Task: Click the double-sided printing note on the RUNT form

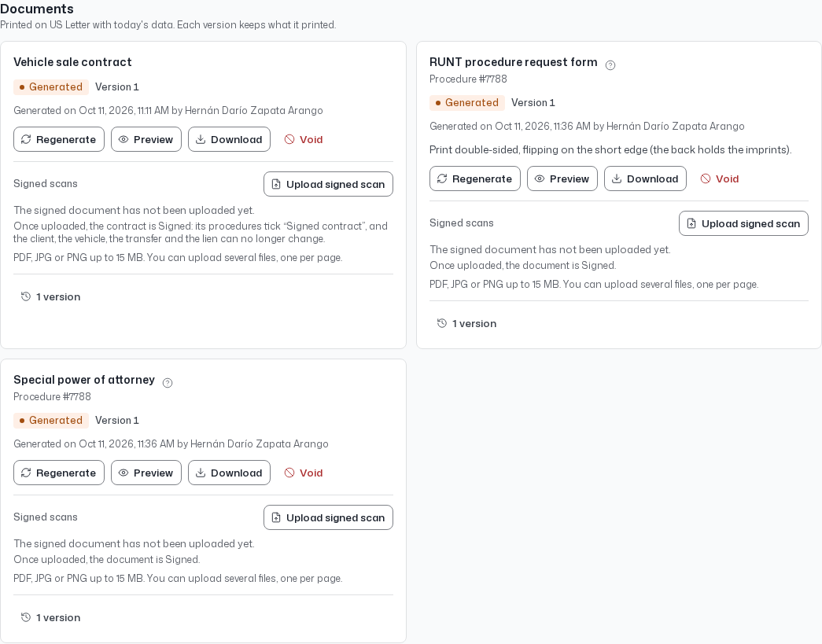Action: click(610, 150)
